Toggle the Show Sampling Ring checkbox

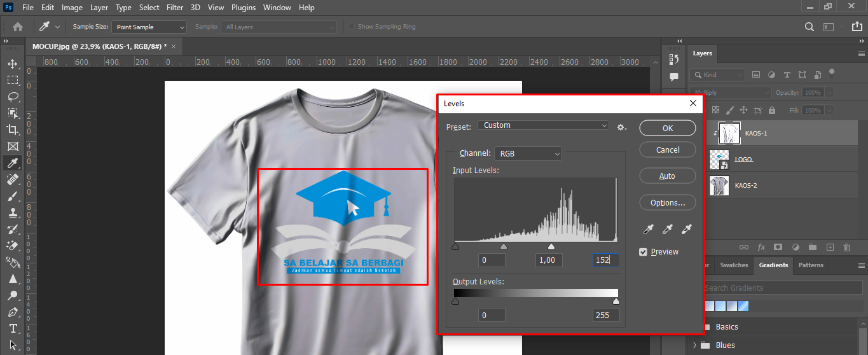click(352, 27)
